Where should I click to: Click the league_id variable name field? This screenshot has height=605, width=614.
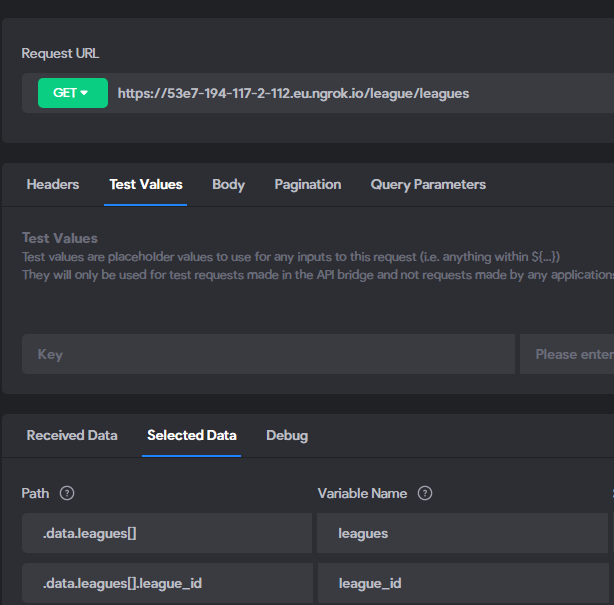click(463, 583)
